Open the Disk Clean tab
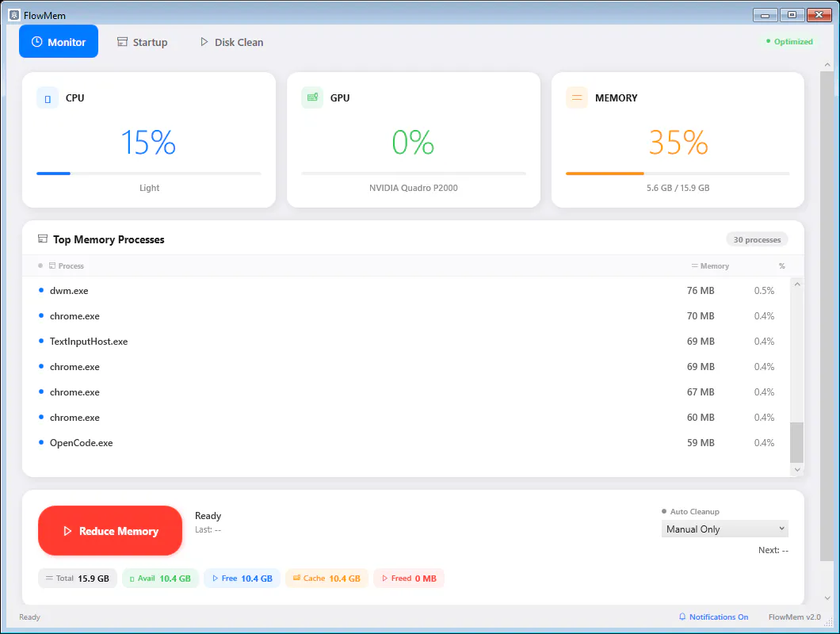 [231, 42]
